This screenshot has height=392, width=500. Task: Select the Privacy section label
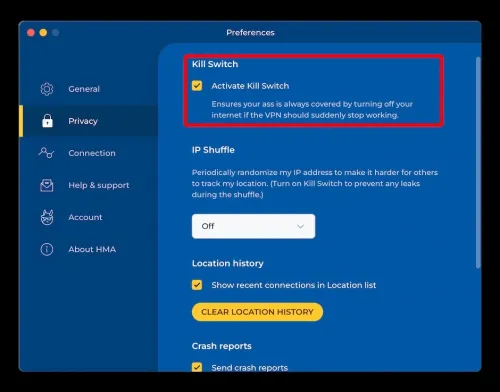83,121
